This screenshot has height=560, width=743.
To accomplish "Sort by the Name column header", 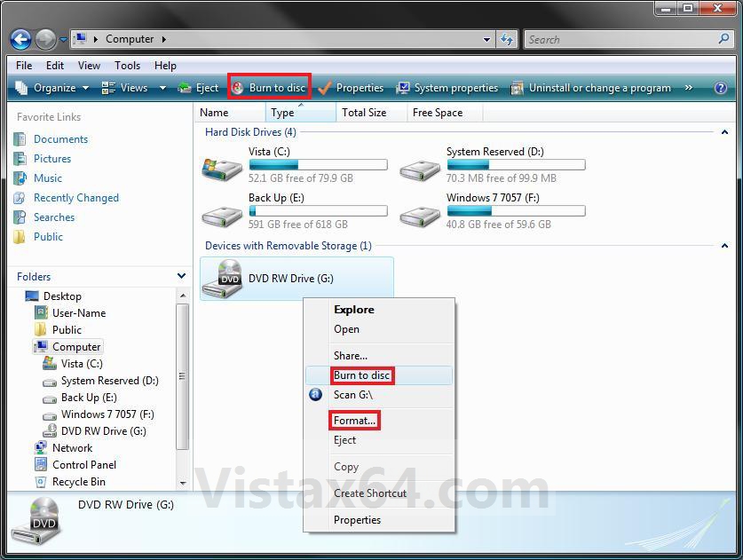I will click(230, 113).
